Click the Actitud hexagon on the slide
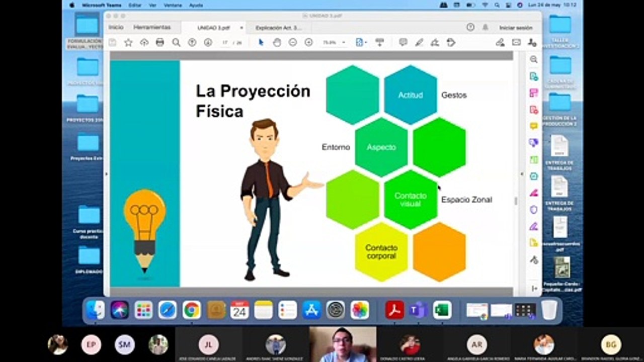Image resolution: width=644 pixels, height=362 pixels. point(411,95)
